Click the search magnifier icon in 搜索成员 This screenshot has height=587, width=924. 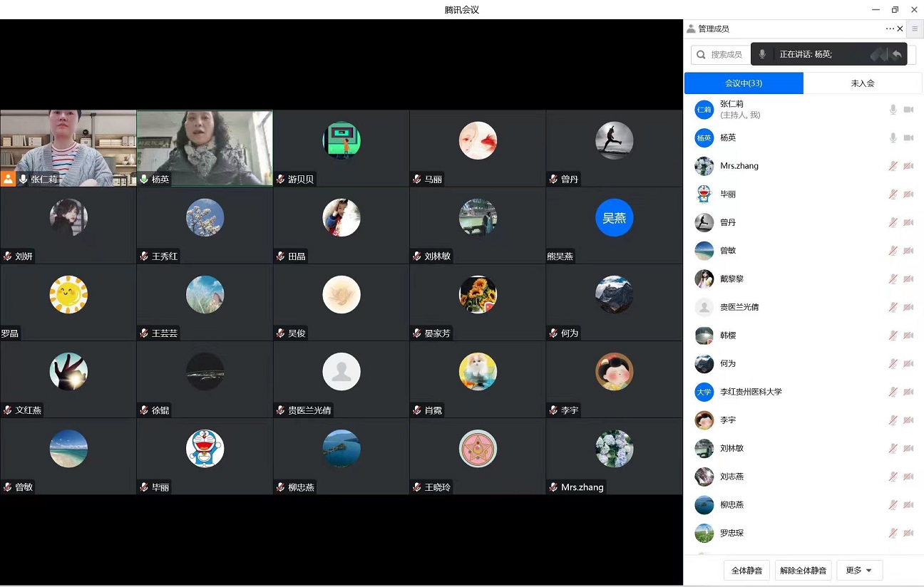[x=702, y=55]
